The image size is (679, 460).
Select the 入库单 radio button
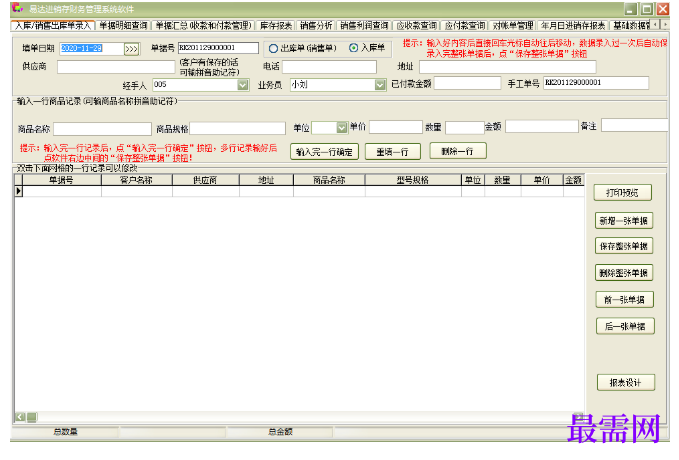click(x=353, y=48)
